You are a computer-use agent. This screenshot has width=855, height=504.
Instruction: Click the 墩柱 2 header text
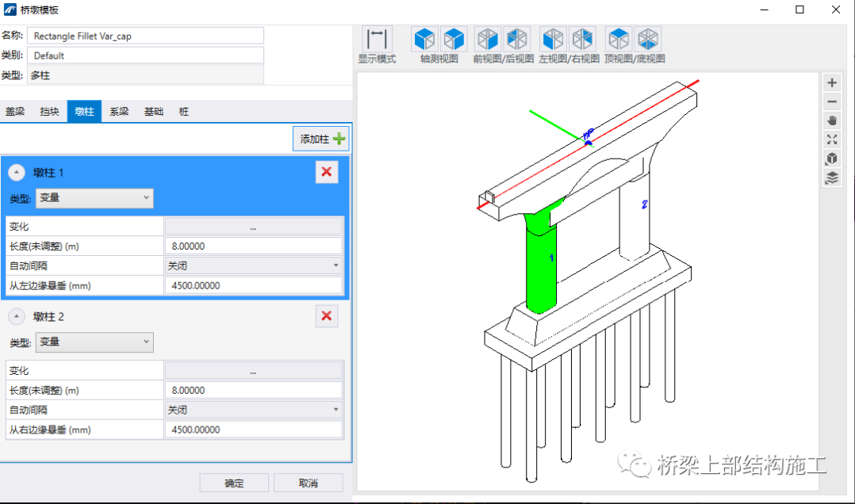point(48,316)
